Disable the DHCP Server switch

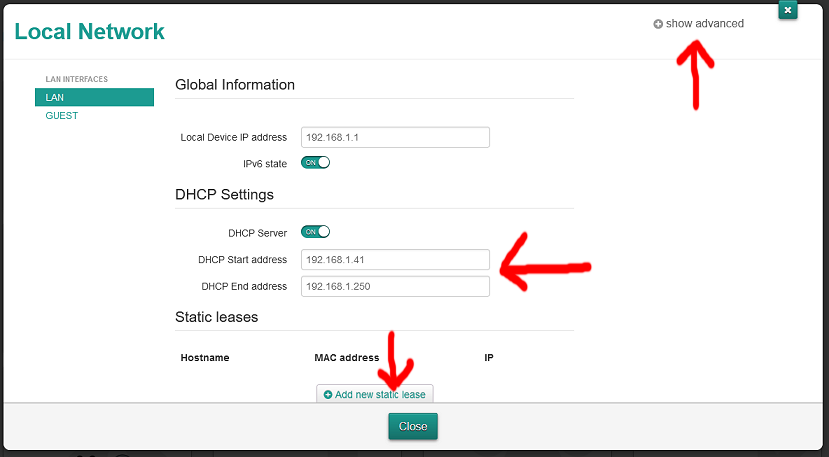click(315, 232)
